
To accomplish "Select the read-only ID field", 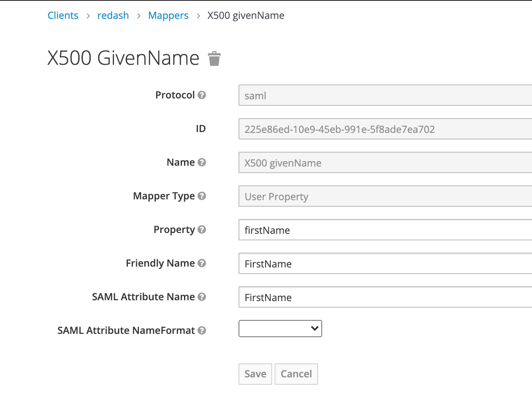I will click(385, 129).
